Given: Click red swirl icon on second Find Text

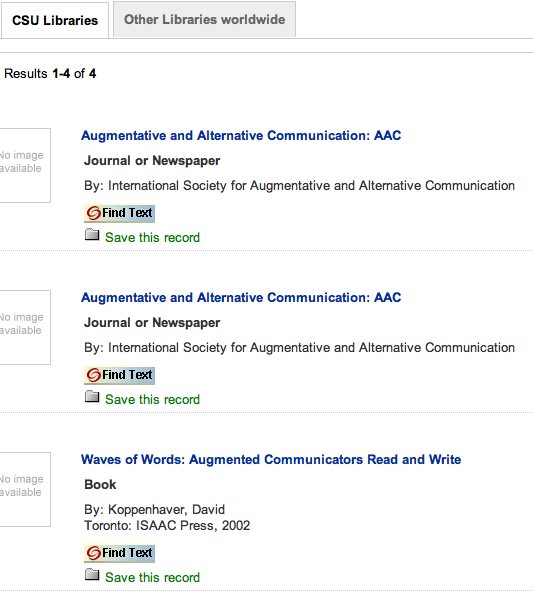Looking at the screenshot, I should coord(93,376).
